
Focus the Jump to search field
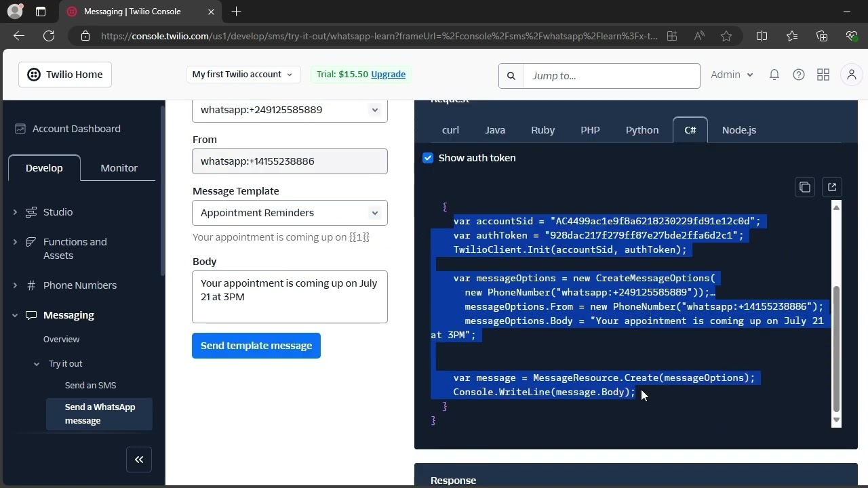click(x=612, y=76)
